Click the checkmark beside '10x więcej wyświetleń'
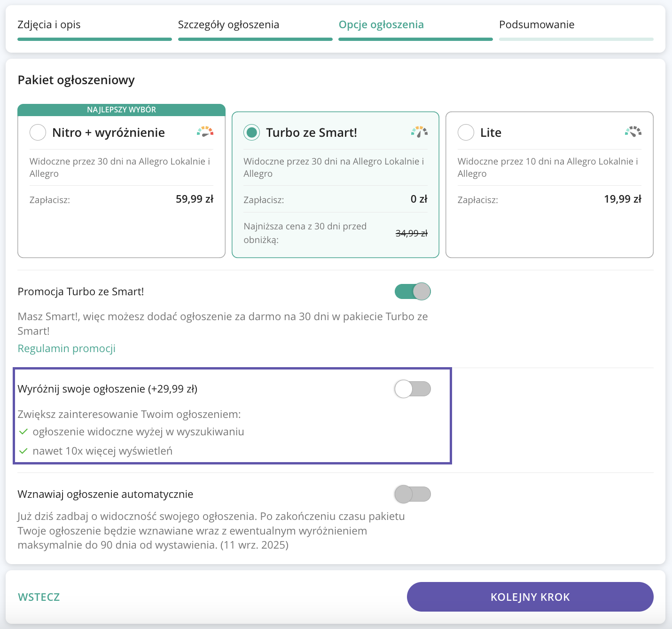The image size is (672, 629). tap(23, 451)
